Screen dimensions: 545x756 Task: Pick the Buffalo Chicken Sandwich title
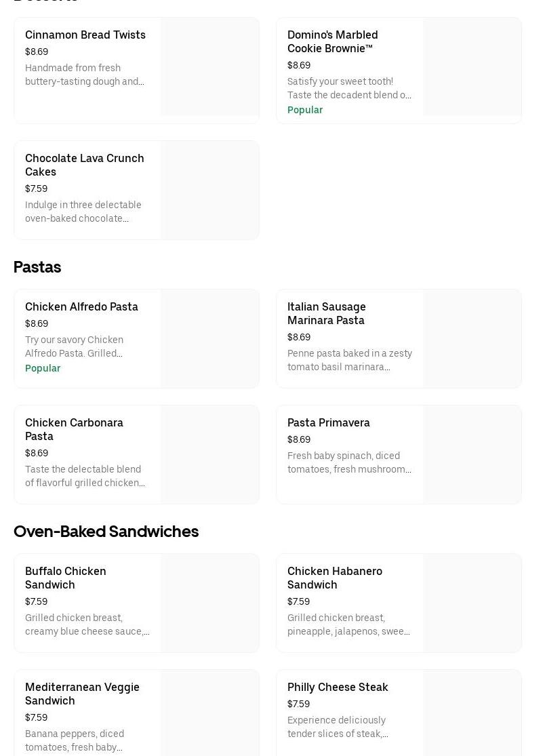(66, 578)
